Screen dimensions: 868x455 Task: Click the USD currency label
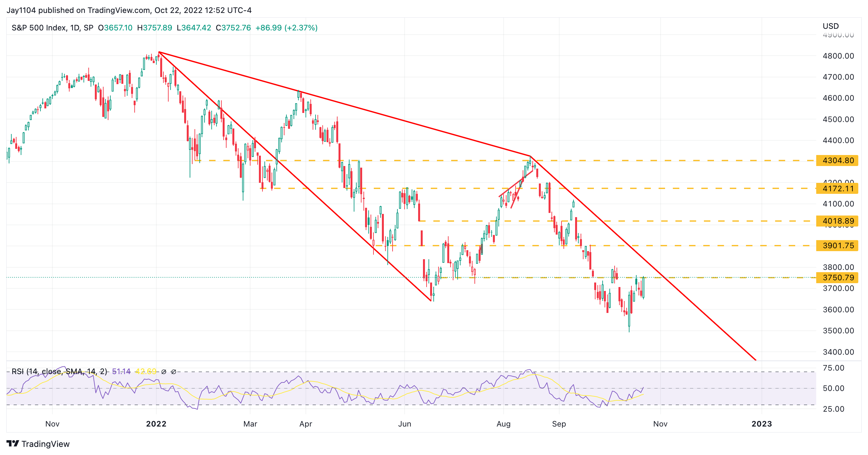(x=830, y=26)
